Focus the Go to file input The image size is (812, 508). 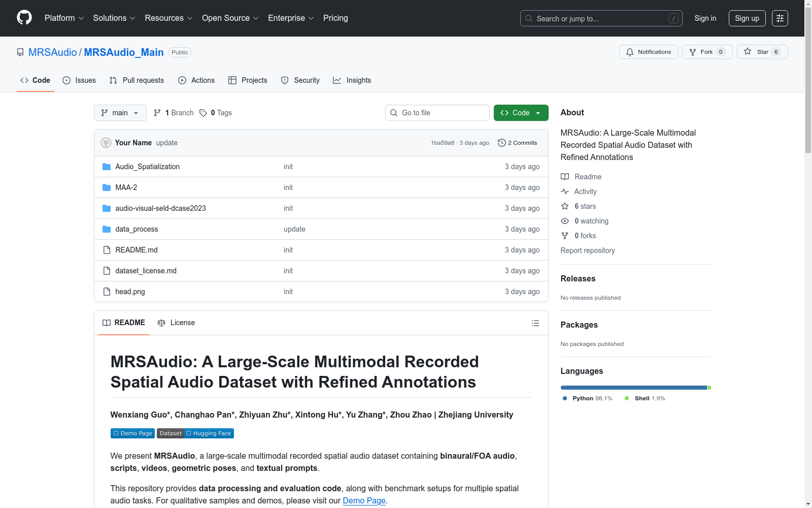(437, 113)
